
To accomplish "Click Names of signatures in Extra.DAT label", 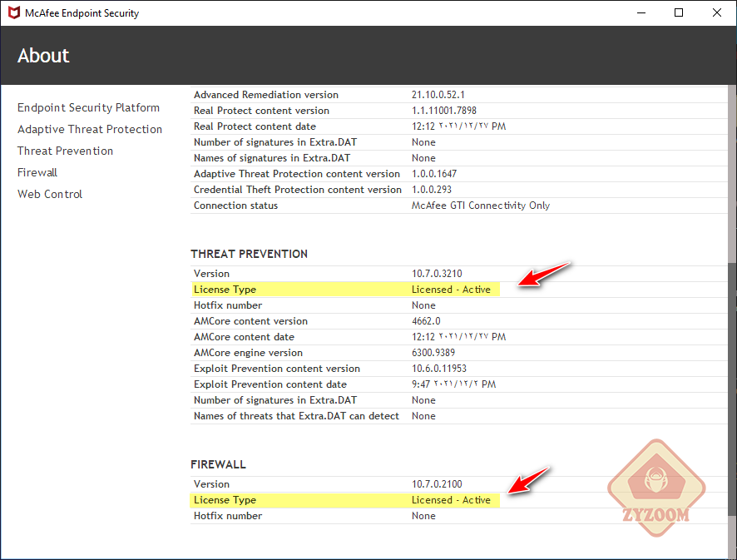I will (272, 158).
